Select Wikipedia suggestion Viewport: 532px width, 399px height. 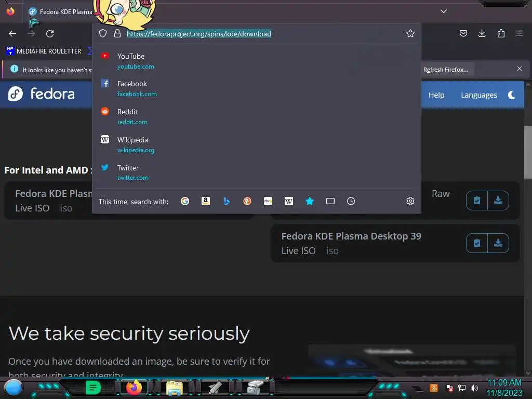256,144
